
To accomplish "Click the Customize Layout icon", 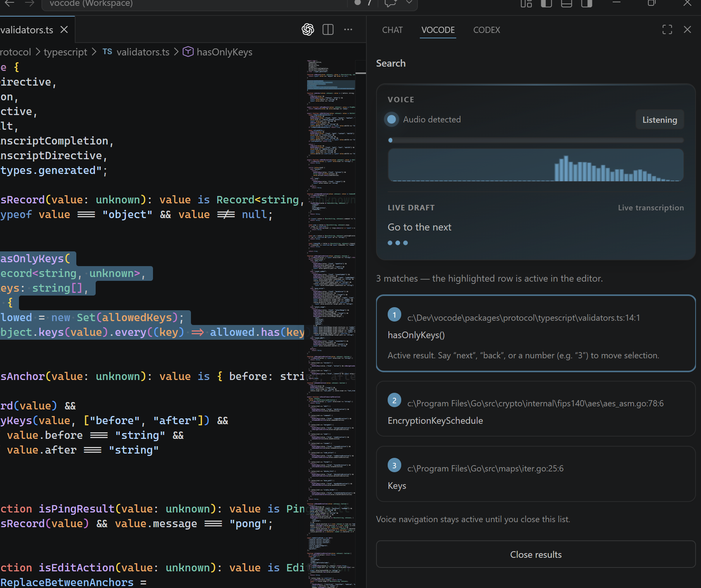I will pyautogui.click(x=526, y=3).
